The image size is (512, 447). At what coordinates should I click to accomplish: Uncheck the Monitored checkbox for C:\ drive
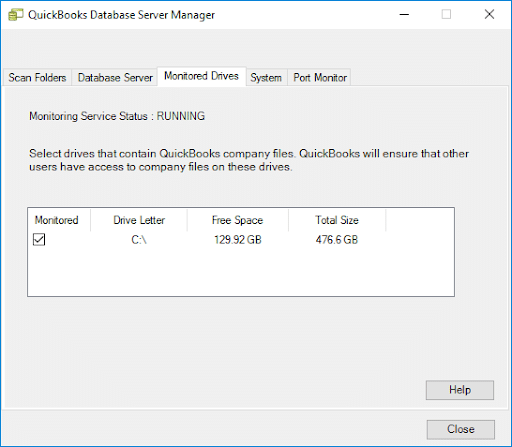[39, 239]
